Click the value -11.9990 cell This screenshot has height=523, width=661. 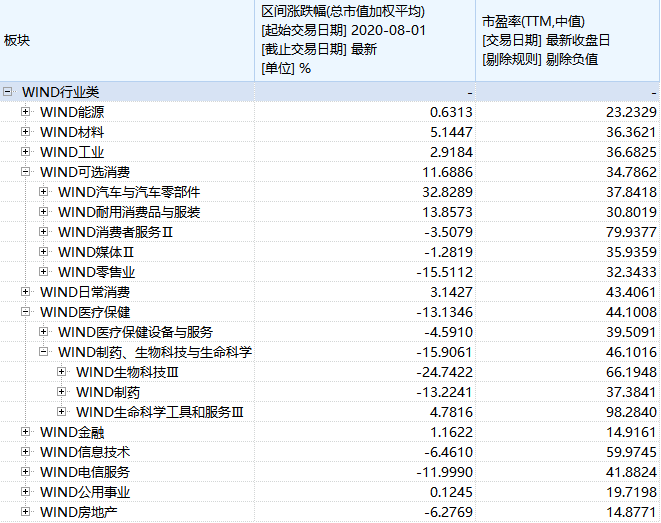[x=365, y=472]
